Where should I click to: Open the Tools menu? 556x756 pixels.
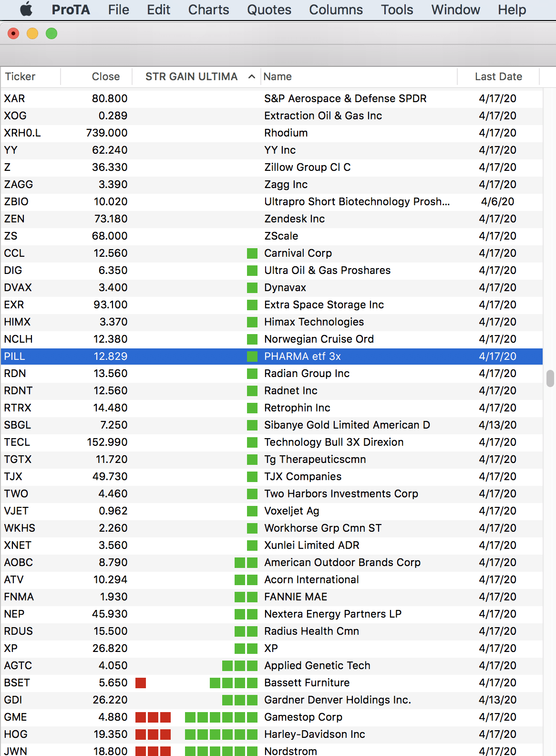coord(397,10)
